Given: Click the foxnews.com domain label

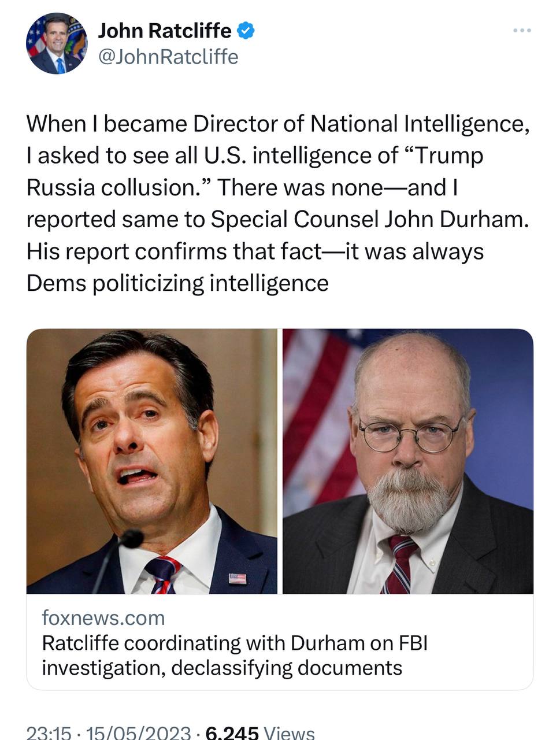Looking at the screenshot, I should tap(103, 618).
